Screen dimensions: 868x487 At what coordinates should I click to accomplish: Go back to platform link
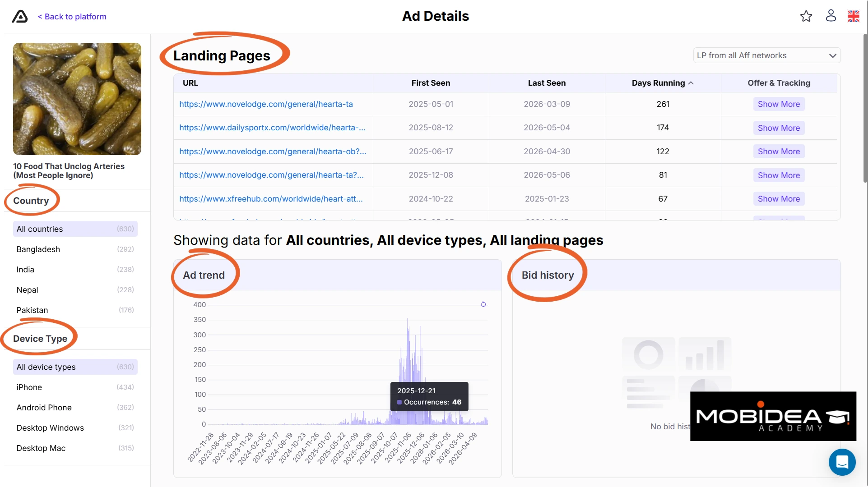coord(72,17)
